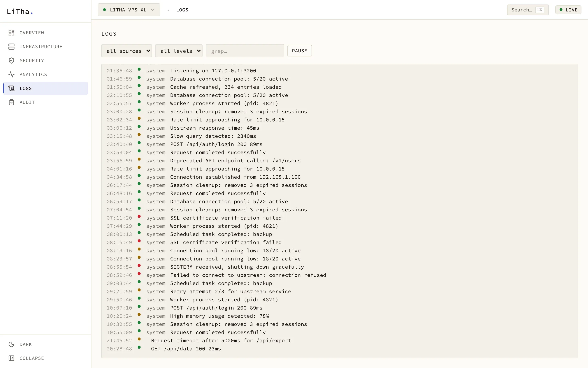Select 'Failed to connect to upstream' log line
The width and height of the screenshot is (588, 368).
click(248, 275)
